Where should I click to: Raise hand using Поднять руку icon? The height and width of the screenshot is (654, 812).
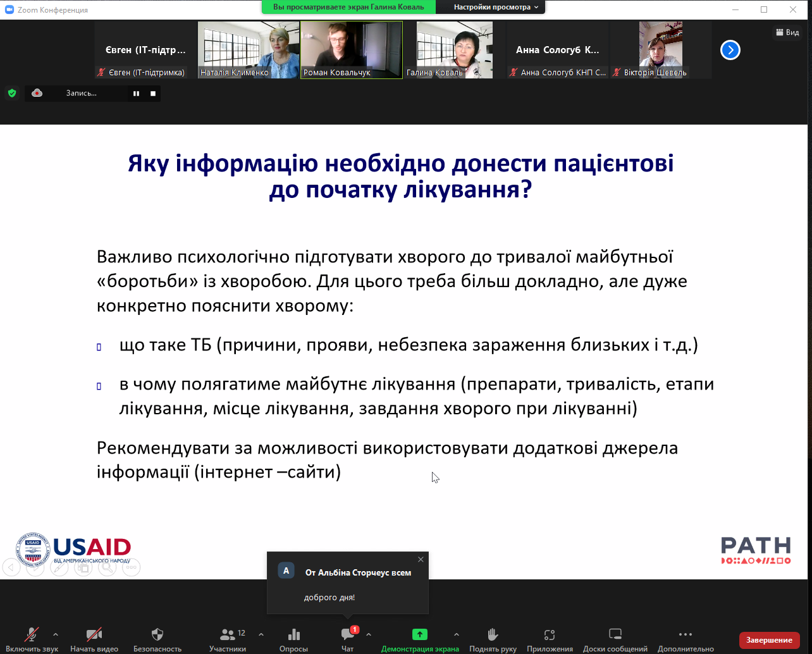[493, 634]
